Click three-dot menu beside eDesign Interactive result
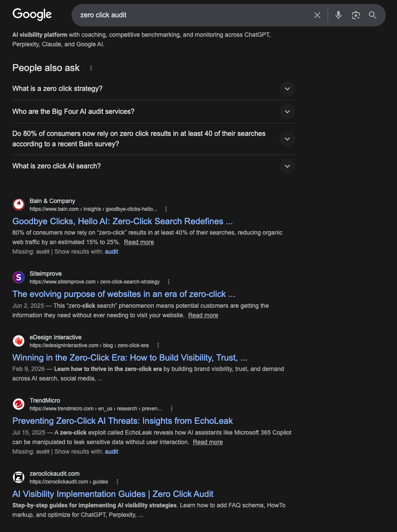Viewport: 397px width, 532px height. click(158, 345)
